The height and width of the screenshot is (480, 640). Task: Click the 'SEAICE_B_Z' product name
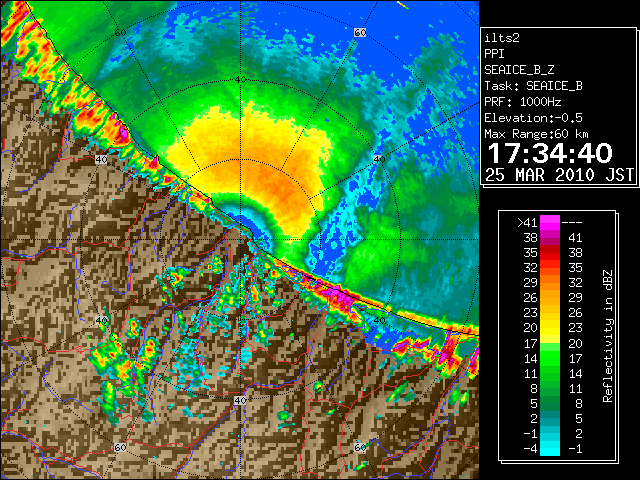pyautogui.click(x=519, y=70)
